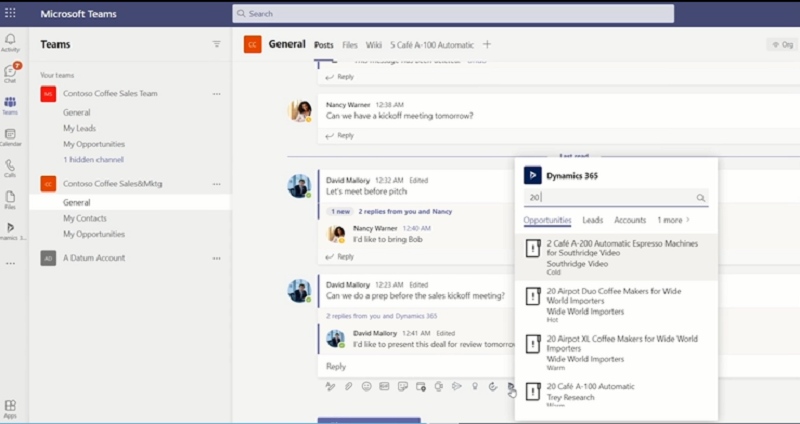The height and width of the screenshot is (424, 800).
Task: Select '2 Café A-200 Automatic Espresso Machines' opportunity
Action: (616, 258)
